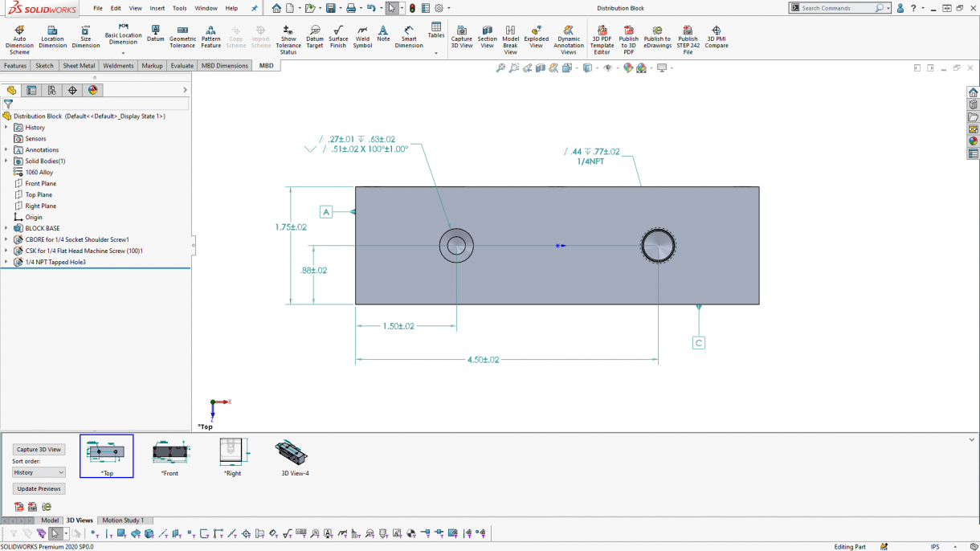Open the DimXpertManager panel tab
This screenshot has width=980, height=551.
pos(72,90)
